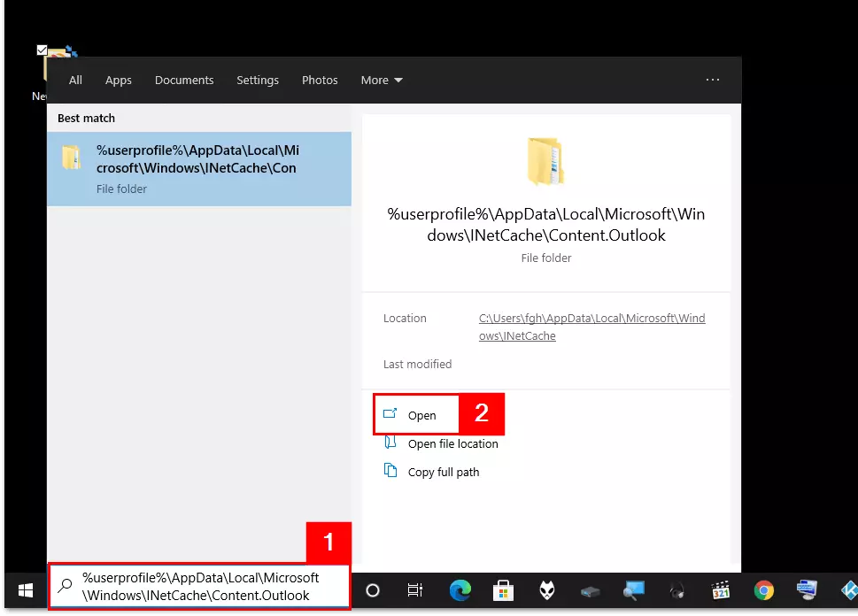This screenshot has height=616, width=858.
Task: Switch to the Settings tab
Action: pos(258,80)
